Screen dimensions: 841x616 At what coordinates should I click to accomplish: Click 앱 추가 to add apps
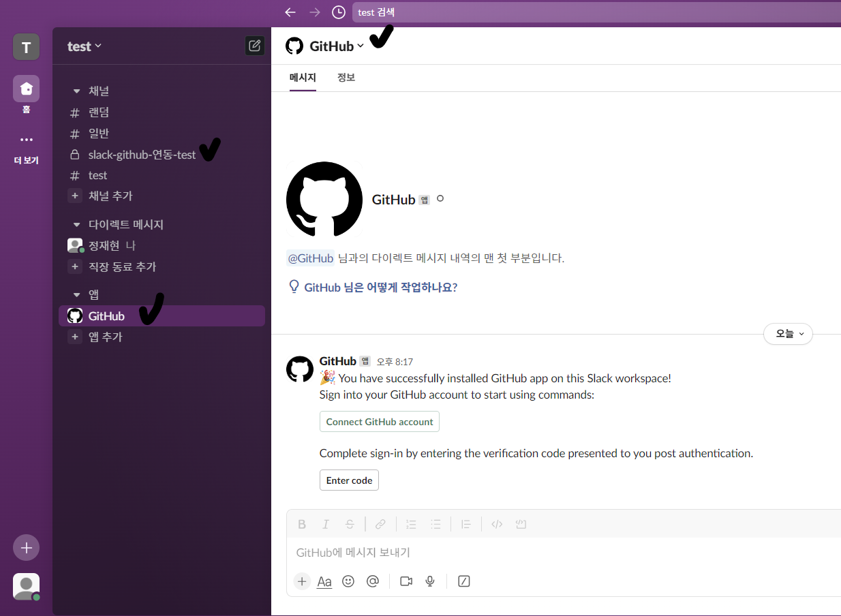point(162,337)
